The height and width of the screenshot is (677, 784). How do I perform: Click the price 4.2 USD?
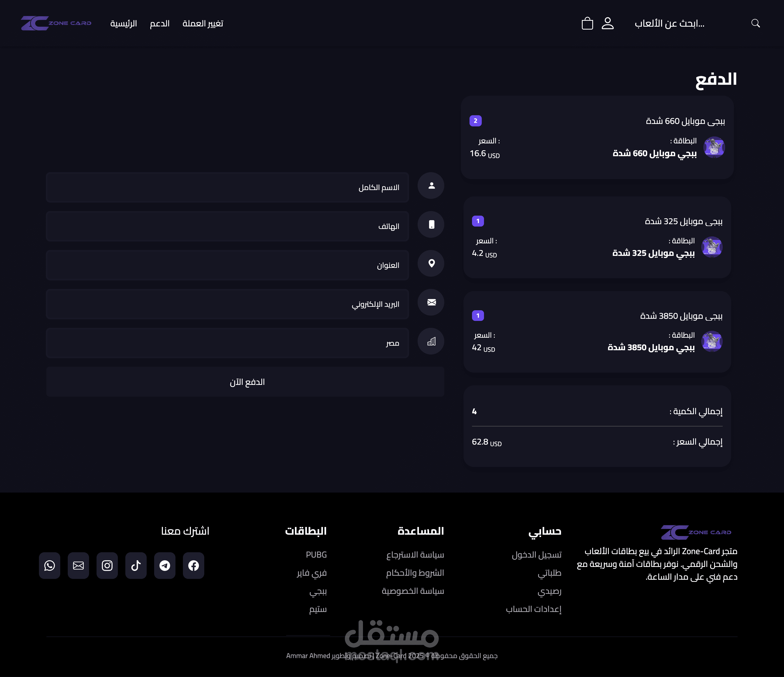coord(484,253)
